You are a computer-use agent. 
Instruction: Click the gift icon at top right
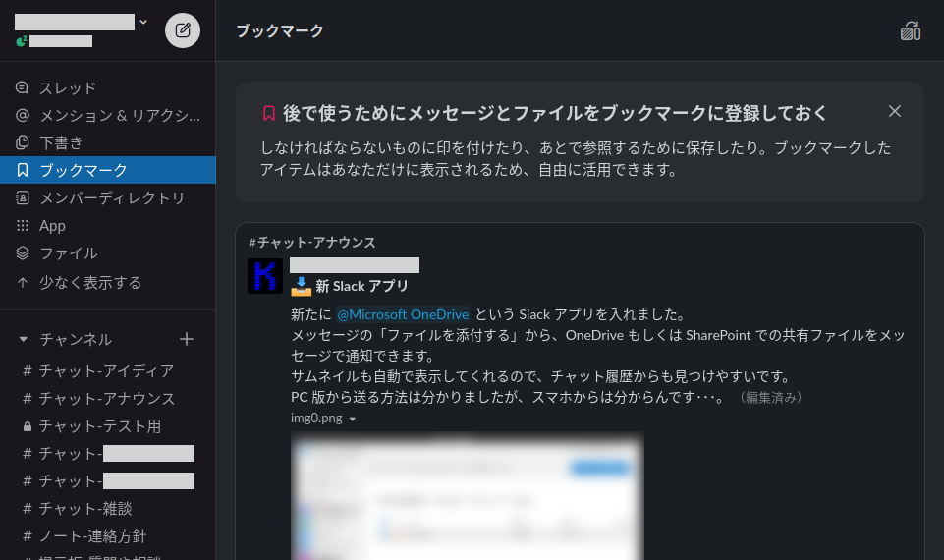[911, 30]
